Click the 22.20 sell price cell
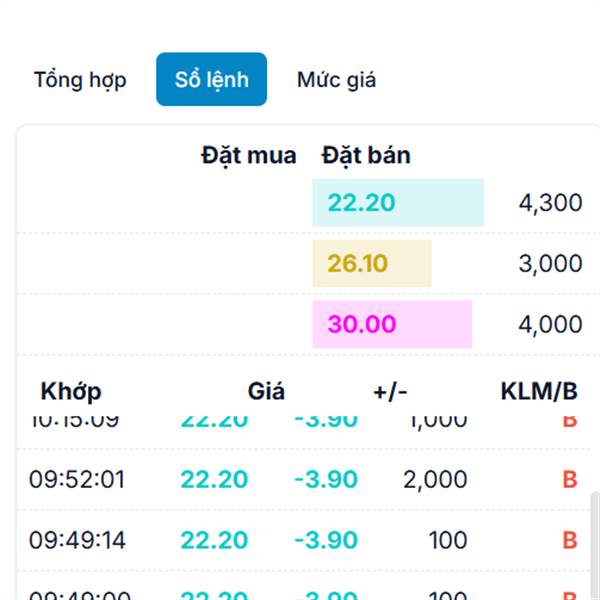The image size is (600, 600). pos(398,202)
